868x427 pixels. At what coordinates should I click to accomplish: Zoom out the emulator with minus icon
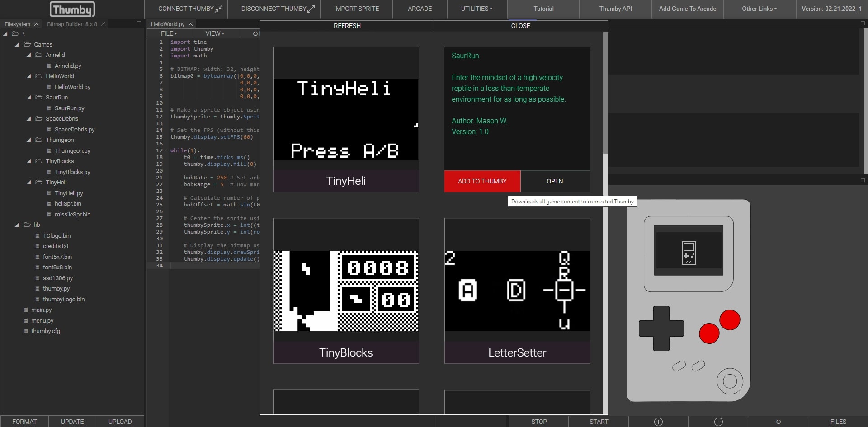[718, 422]
